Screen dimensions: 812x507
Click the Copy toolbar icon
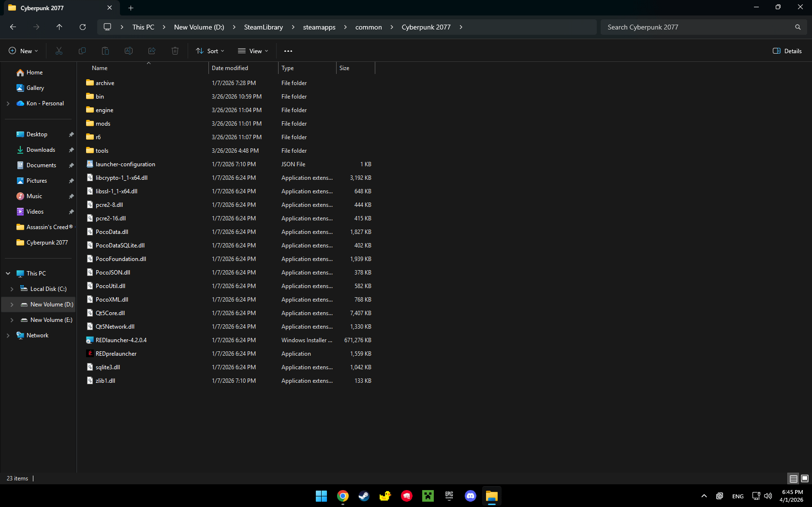pyautogui.click(x=82, y=51)
